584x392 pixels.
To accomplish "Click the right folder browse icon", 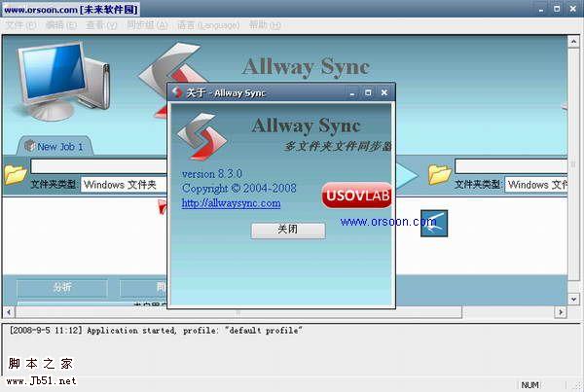I will click(x=440, y=174).
